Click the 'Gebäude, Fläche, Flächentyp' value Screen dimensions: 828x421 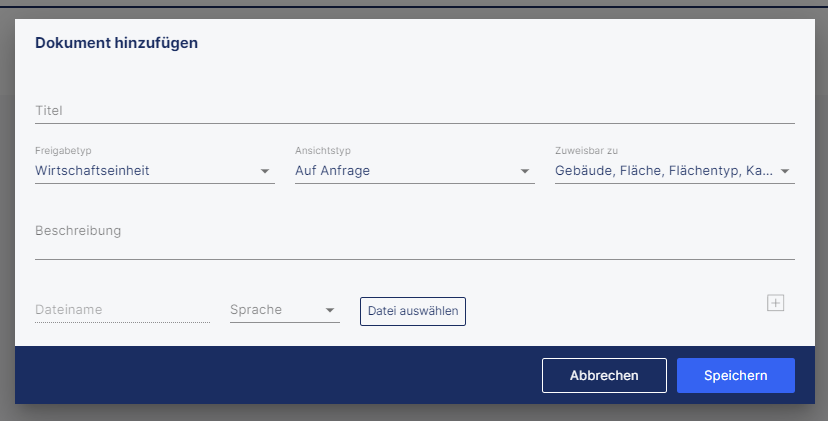pyautogui.click(x=663, y=171)
